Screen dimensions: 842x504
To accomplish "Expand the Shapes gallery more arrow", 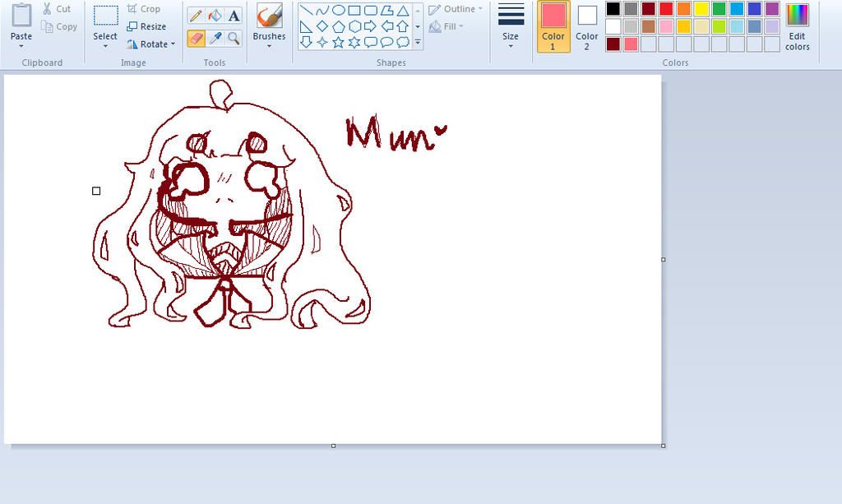I will 418,43.
